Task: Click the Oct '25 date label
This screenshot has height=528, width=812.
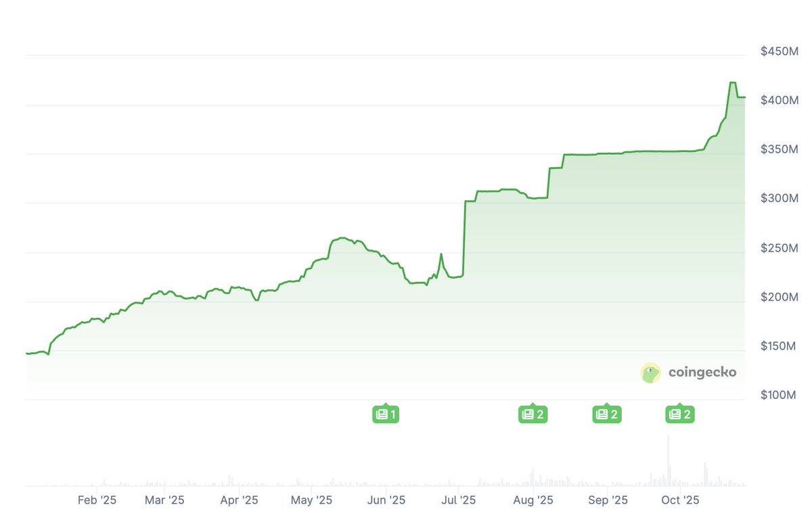Action: (x=680, y=500)
